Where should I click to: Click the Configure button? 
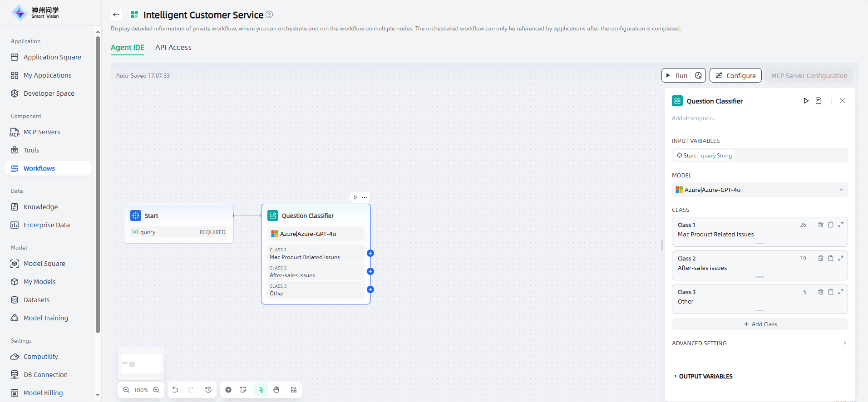pos(735,76)
